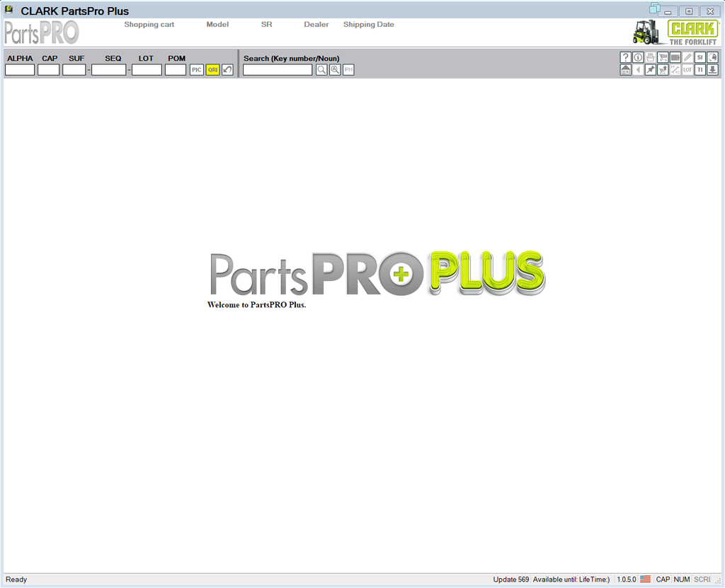Select the Shopping cart header item

pos(149,24)
